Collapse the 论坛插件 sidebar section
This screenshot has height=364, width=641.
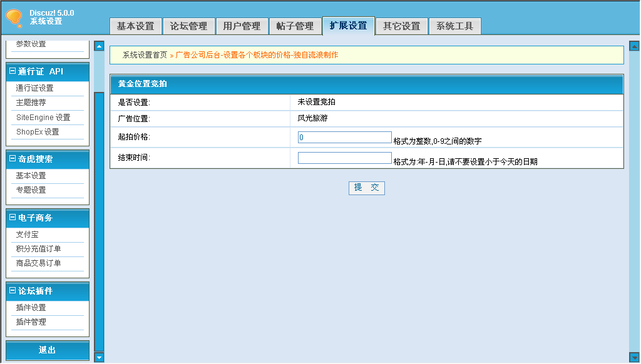pyautogui.click(x=13, y=291)
